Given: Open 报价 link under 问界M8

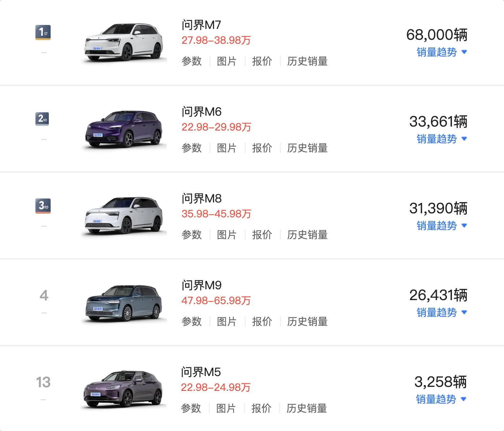Looking at the screenshot, I should click(x=262, y=235).
